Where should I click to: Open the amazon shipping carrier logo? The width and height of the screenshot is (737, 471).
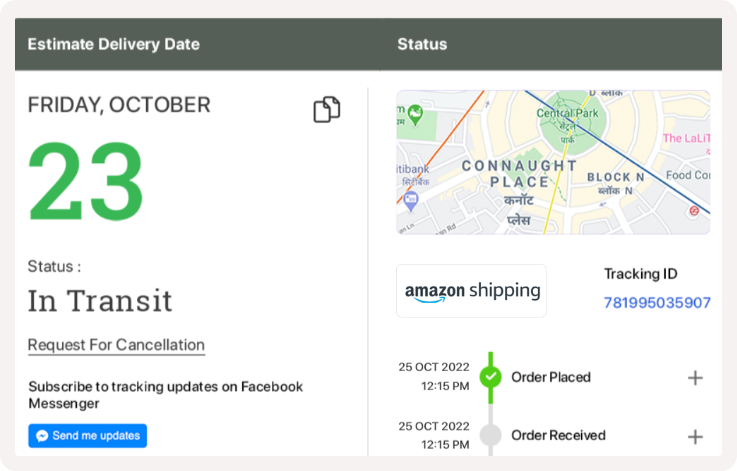[471, 291]
